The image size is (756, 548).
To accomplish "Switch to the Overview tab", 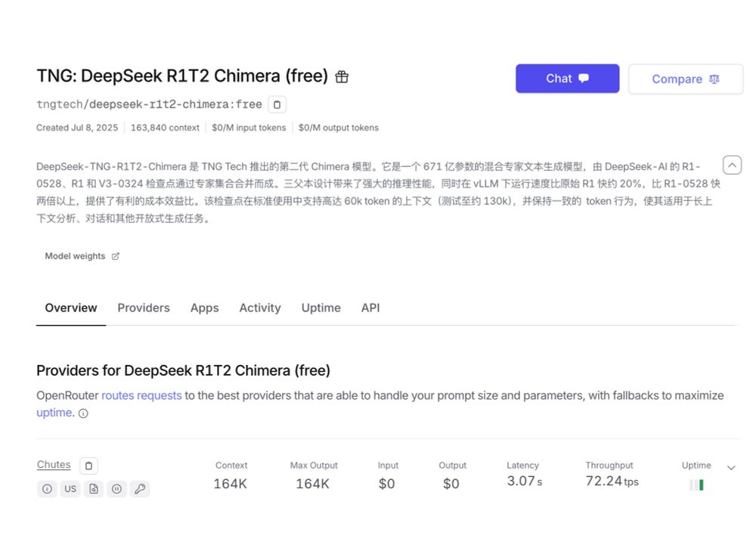I will (x=71, y=308).
